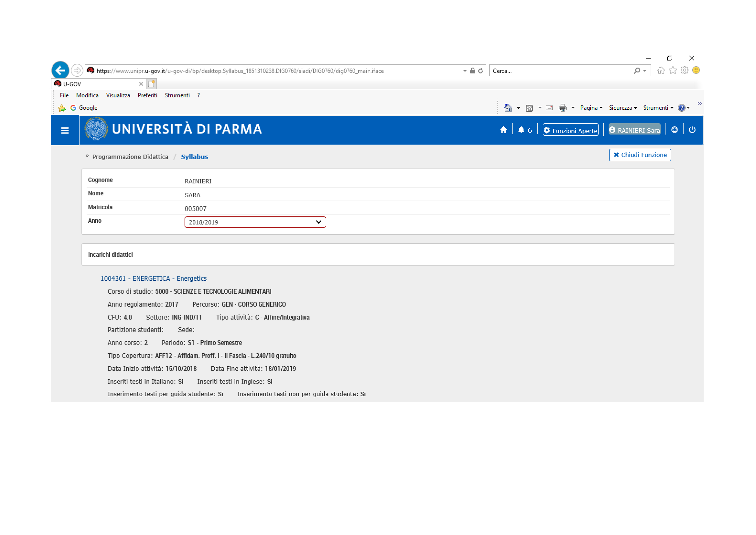Click the command bar Home page icon
Image resolution: width=756 pixels, height=535 pixels.
508,108
